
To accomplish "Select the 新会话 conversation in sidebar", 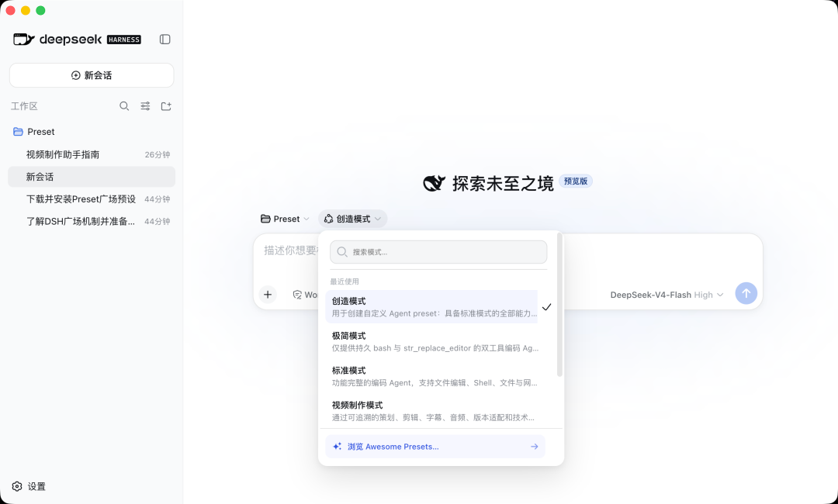I will coord(92,177).
